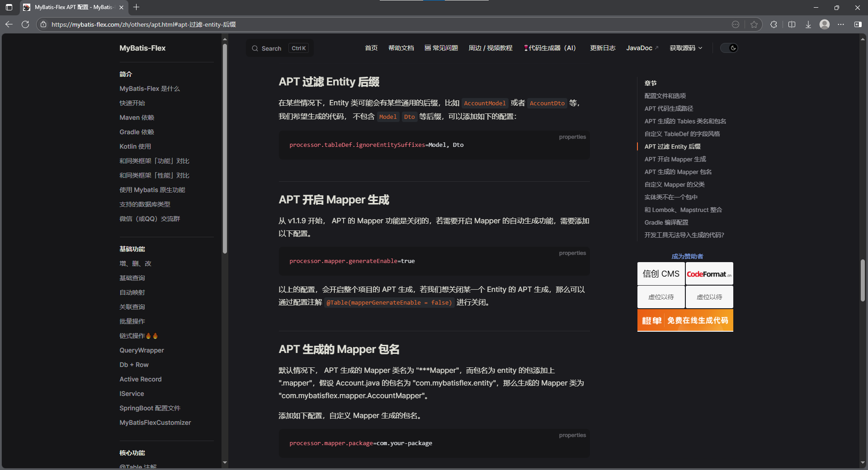Viewport: 868px width, 470px height.
Task: Click the 橙单 免费在线生成代码 banner
Action: (x=685, y=320)
